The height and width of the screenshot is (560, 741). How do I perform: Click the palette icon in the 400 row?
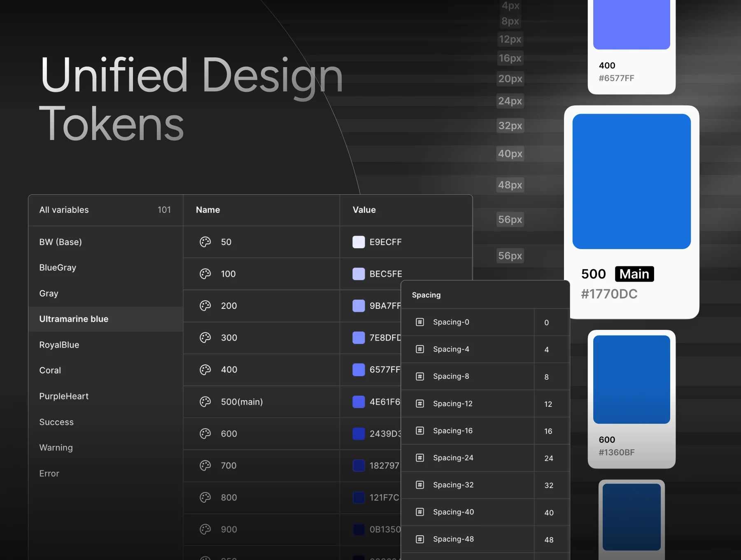tap(205, 370)
